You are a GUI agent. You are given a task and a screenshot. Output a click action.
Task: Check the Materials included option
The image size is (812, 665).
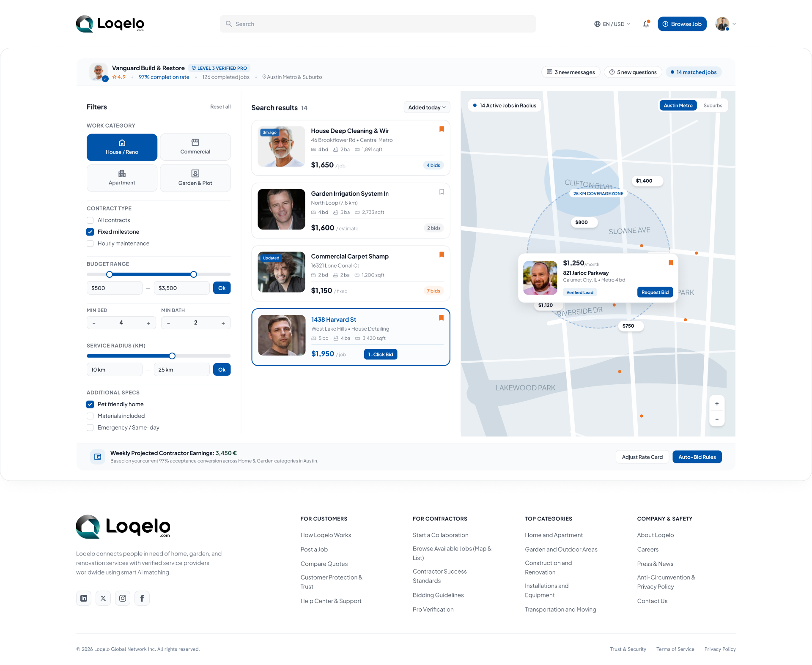90,416
